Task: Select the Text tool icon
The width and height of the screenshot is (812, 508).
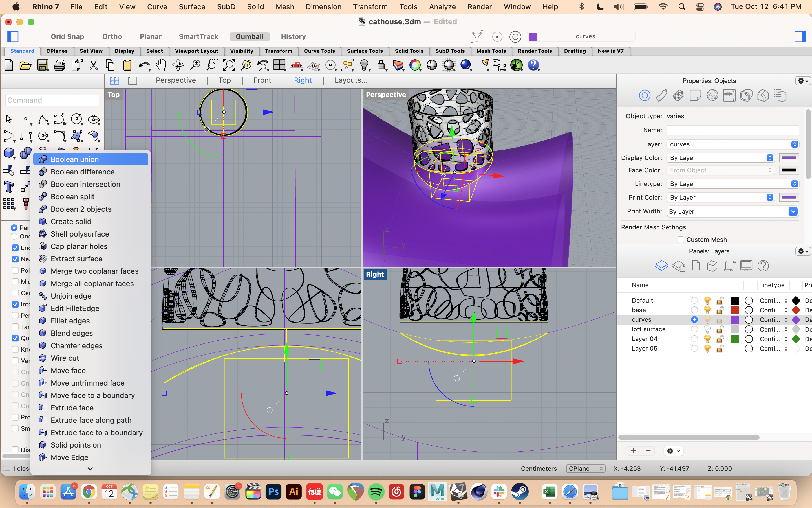Action: tap(9, 187)
